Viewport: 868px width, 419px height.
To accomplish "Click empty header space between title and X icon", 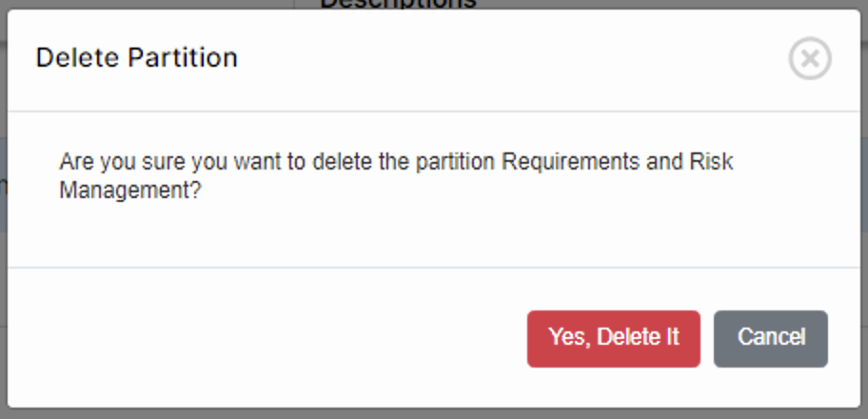I will click(x=514, y=59).
